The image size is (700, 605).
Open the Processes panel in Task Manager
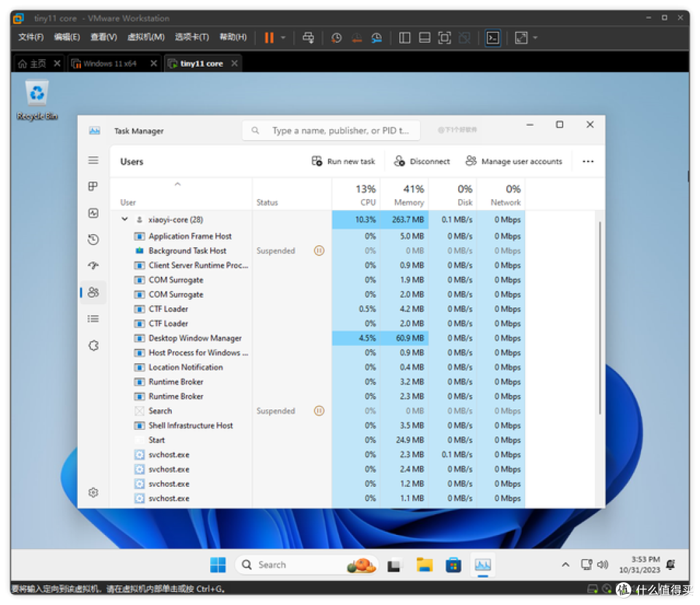93,185
